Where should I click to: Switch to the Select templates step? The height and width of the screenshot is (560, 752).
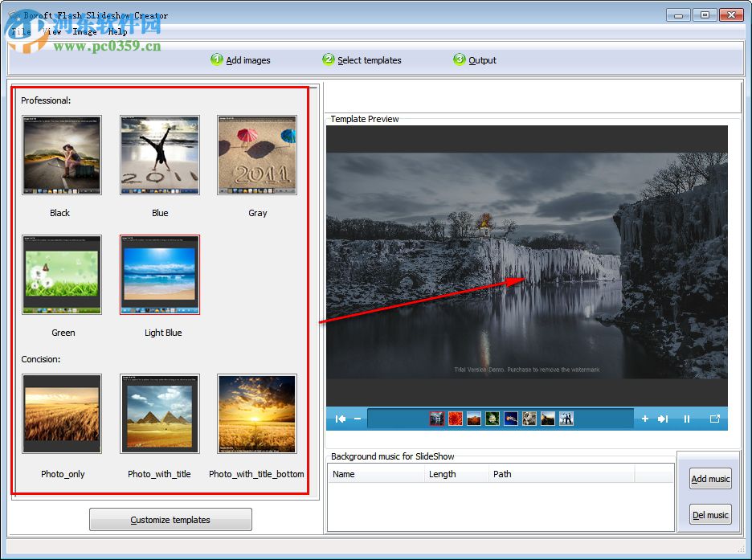[x=329, y=59]
